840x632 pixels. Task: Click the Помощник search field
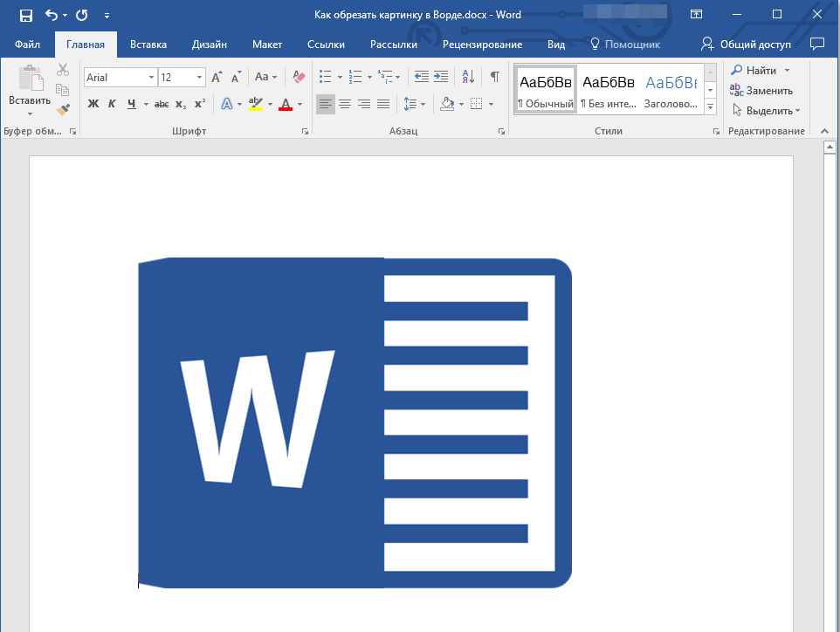625,45
